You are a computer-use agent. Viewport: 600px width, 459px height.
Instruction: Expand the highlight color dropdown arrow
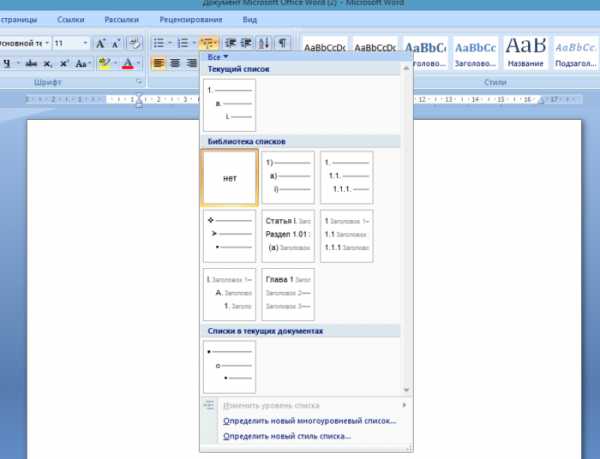click(116, 63)
